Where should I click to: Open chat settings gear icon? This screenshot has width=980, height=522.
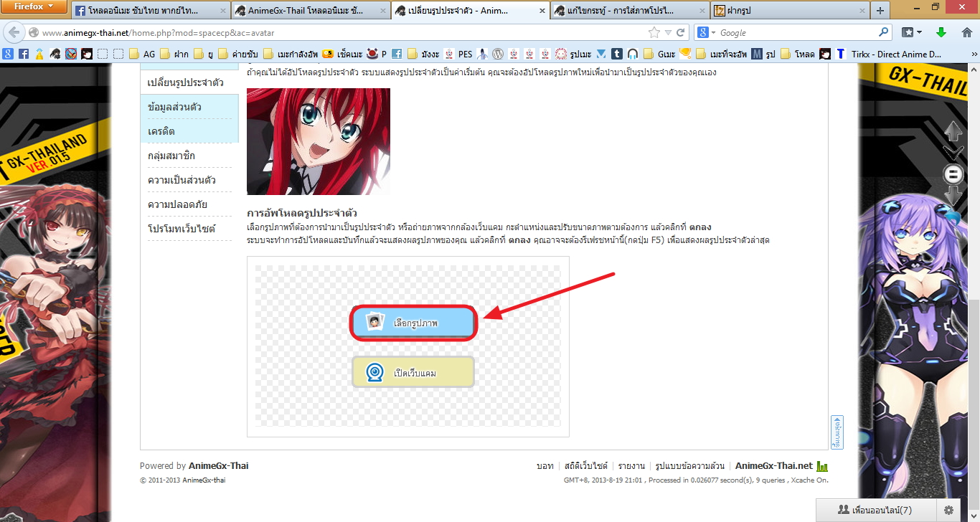pos(948,510)
